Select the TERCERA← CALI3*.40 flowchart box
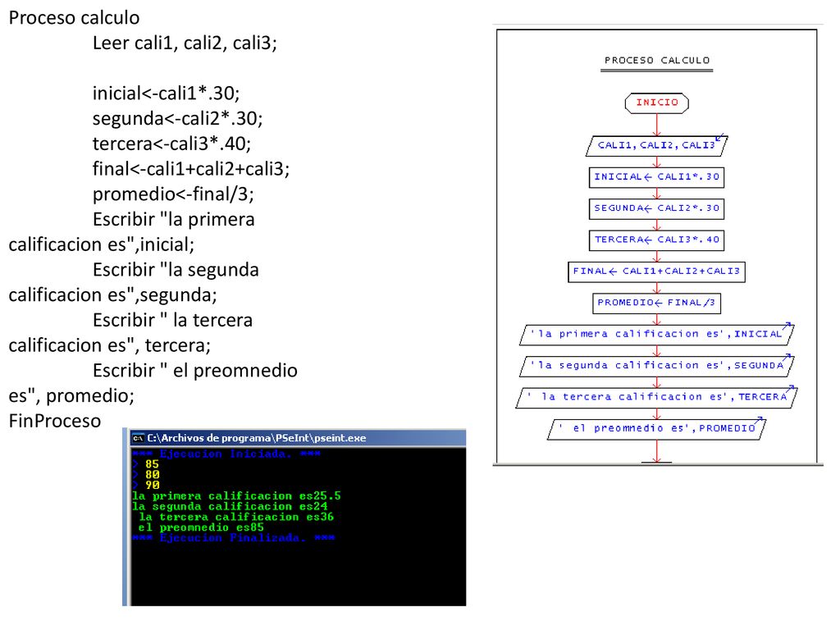Viewport: 840px width, 630px height. pos(657,240)
